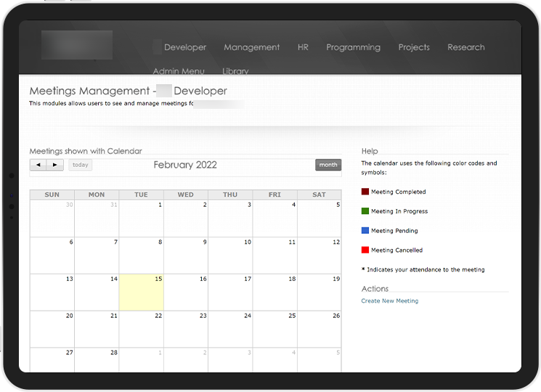
Task: Open the Projects menu
Action: click(x=414, y=47)
